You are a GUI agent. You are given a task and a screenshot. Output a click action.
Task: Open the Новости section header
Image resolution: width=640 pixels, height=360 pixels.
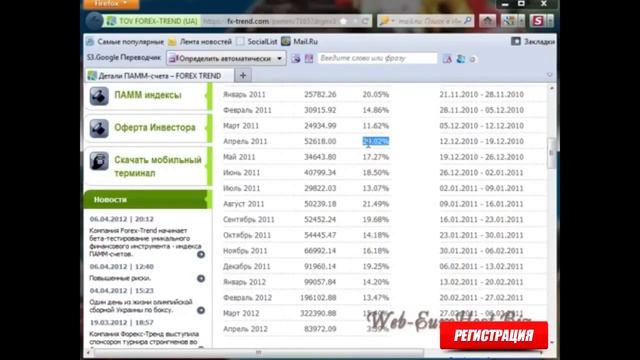coord(147,200)
